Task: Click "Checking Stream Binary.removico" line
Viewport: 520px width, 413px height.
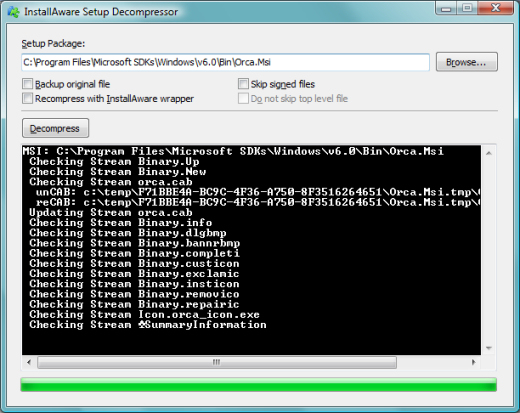Action: [134, 294]
